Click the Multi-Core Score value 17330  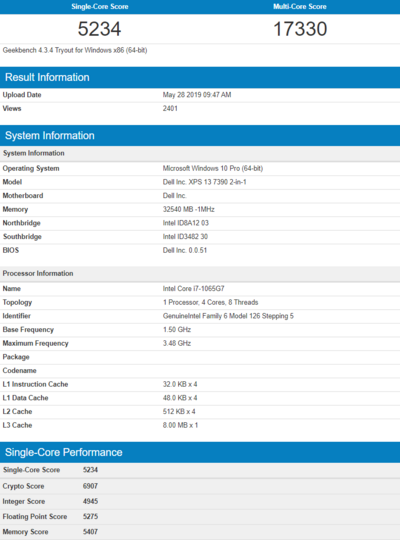click(300, 29)
